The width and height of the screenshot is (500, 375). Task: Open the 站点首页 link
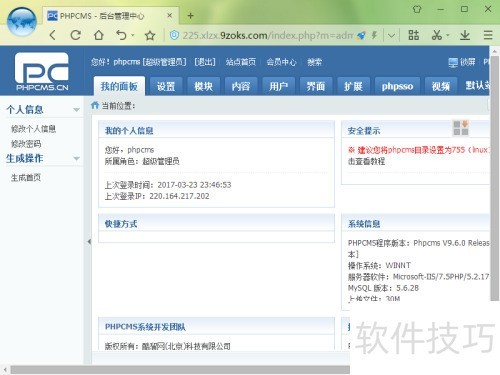(x=241, y=62)
